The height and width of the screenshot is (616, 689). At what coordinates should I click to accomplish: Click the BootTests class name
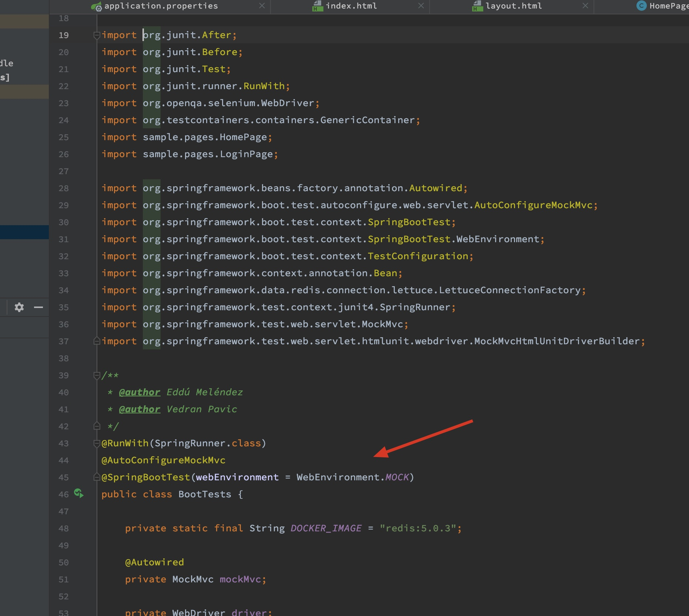click(x=205, y=494)
